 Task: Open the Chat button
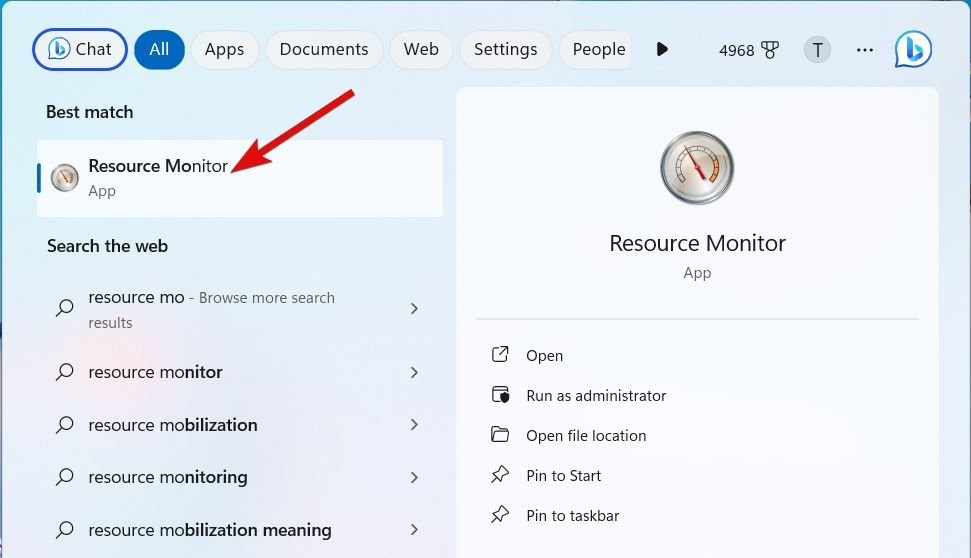pyautogui.click(x=80, y=49)
